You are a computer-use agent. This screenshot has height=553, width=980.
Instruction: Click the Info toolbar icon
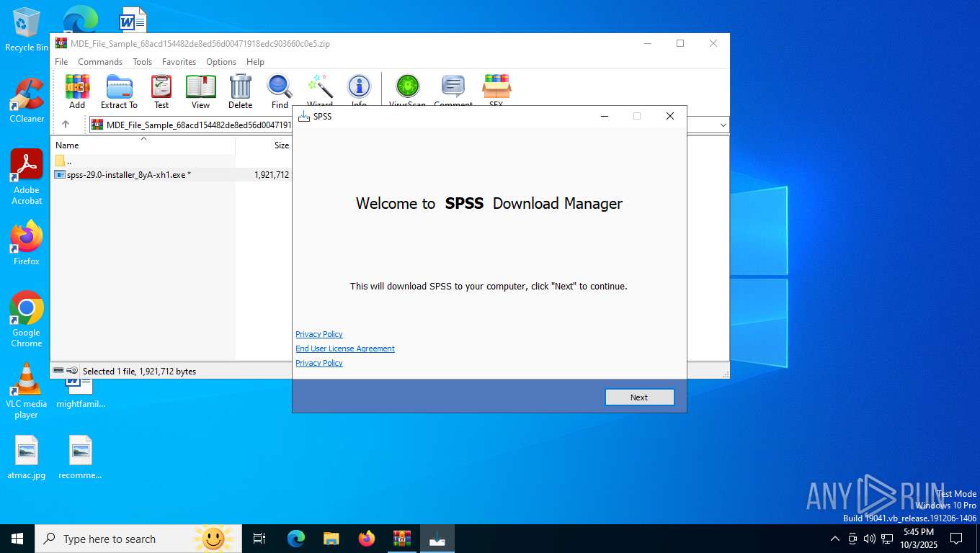pos(359,89)
